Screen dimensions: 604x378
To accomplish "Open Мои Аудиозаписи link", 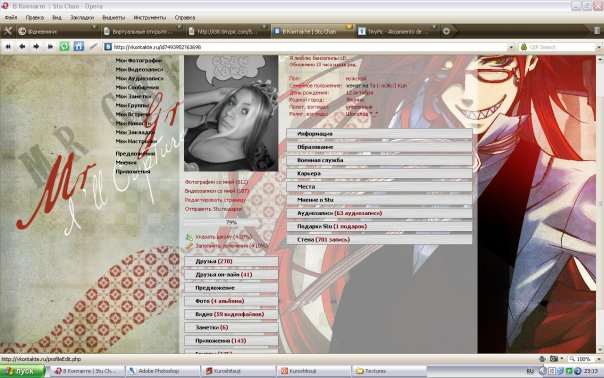I will (x=139, y=78).
